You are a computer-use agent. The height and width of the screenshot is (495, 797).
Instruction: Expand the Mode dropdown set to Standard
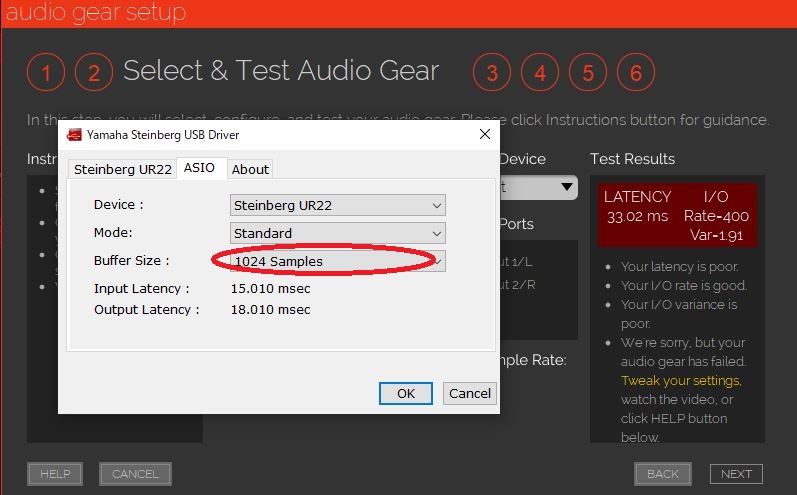tap(337, 233)
